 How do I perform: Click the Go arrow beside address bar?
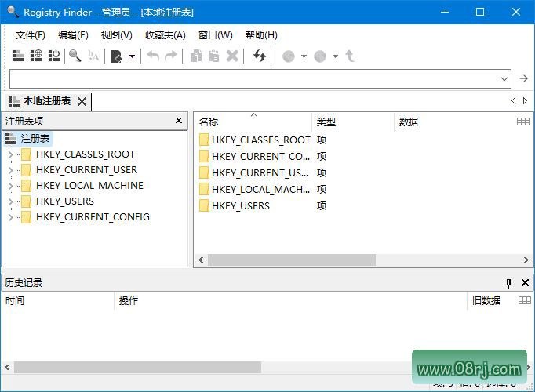pos(524,78)
